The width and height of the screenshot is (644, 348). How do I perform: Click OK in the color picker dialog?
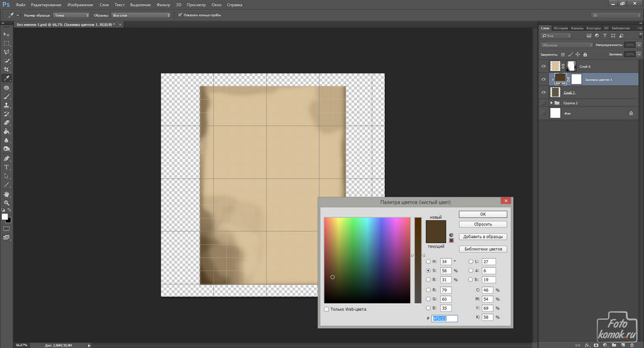pos(482,214)
